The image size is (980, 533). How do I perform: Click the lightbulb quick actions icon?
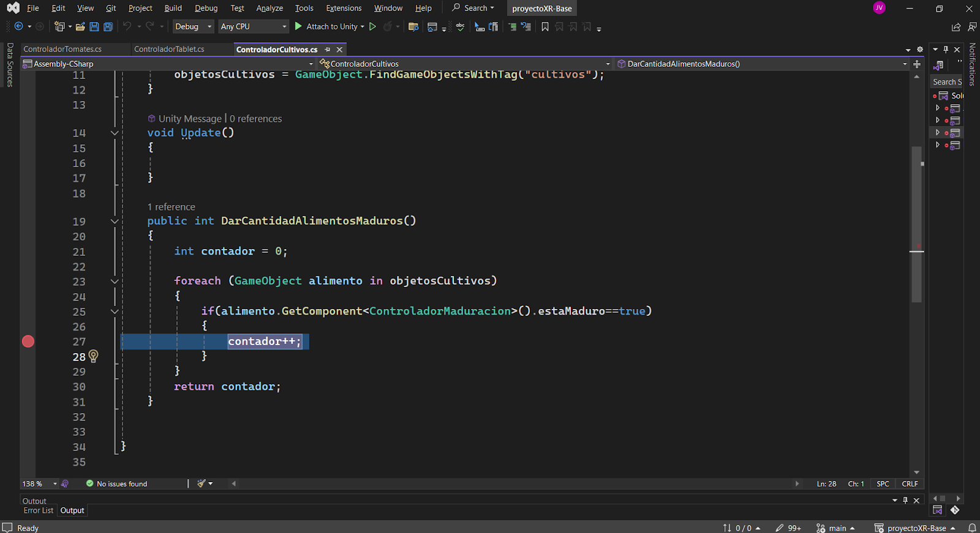[93, 356]
